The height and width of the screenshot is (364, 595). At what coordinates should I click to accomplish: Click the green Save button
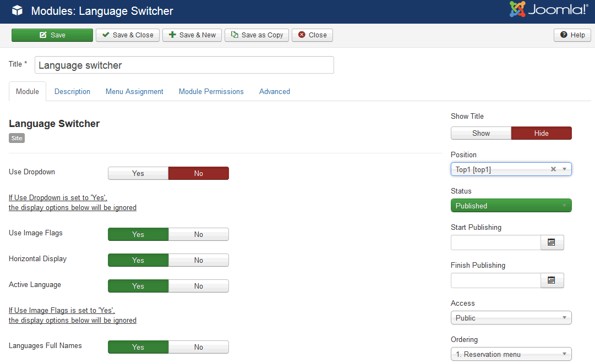(52, 35)
